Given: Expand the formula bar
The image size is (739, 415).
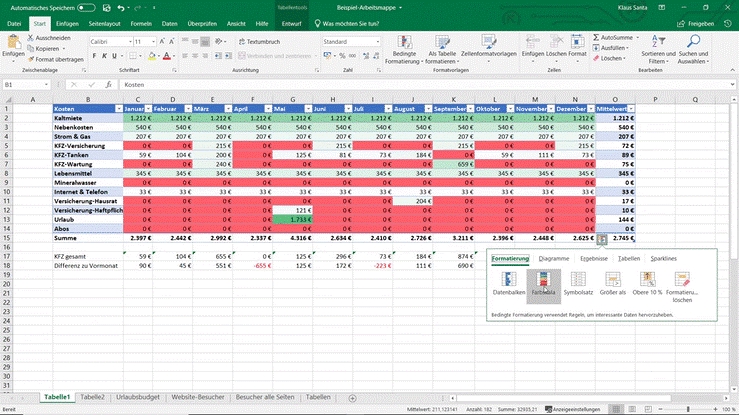Looking at the screenshot, I should pyautogui.click(x=732, y=85).
